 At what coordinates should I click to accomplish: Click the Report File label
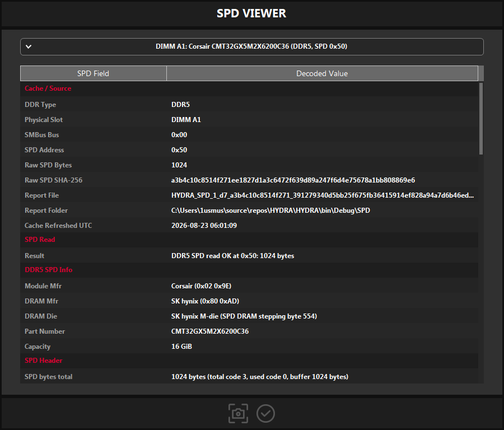[x=42, y=195]
